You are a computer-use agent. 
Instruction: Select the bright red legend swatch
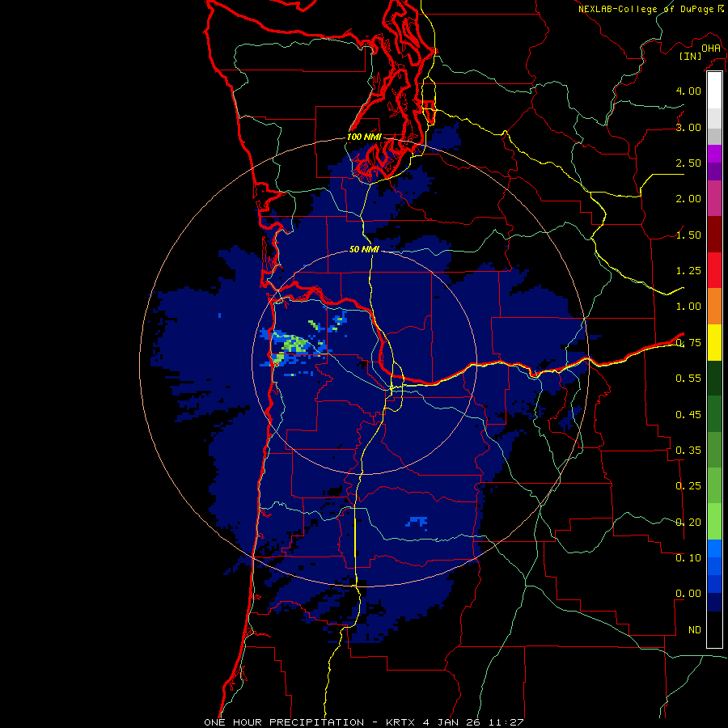click(x=714, y=270)
